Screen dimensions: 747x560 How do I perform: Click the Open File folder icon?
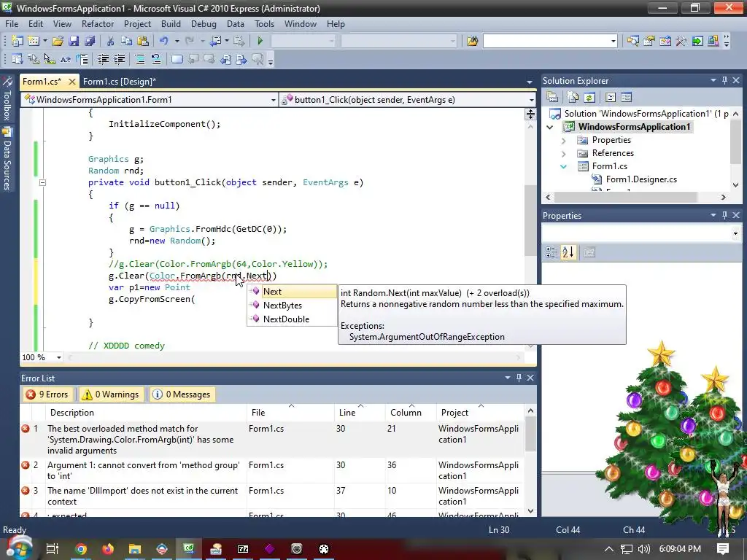tap(58, 41)
